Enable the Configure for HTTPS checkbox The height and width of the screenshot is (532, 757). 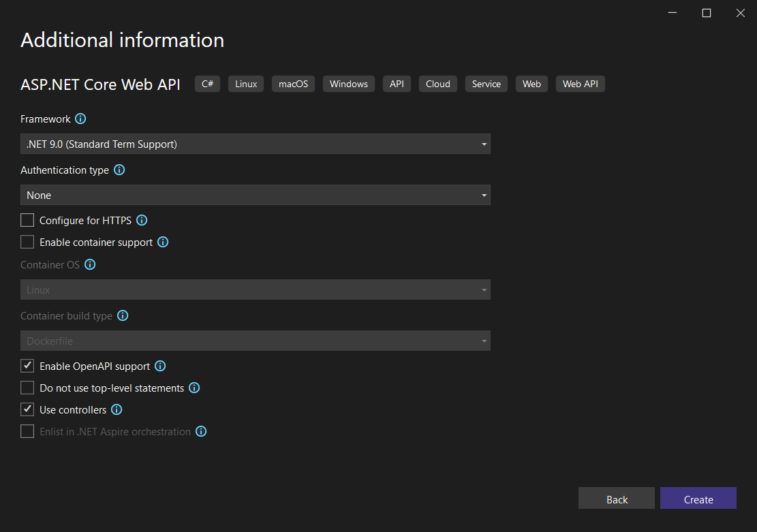27,220
